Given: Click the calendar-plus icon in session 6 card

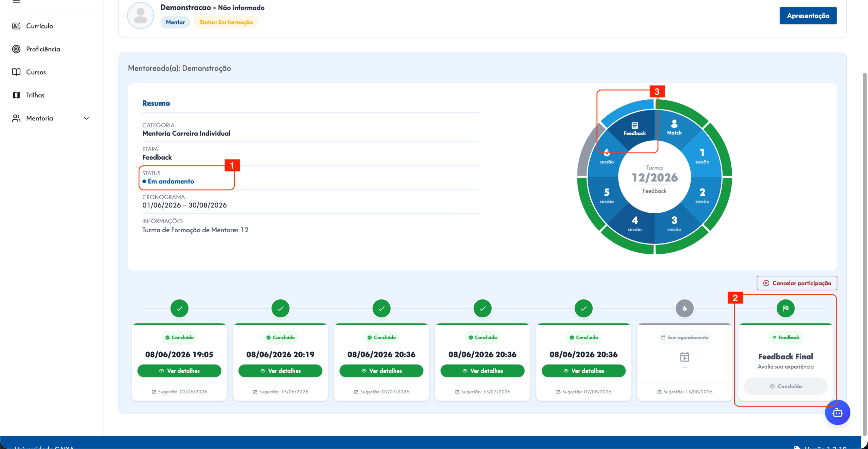Looking at the screenshot, I should (685, 357).
